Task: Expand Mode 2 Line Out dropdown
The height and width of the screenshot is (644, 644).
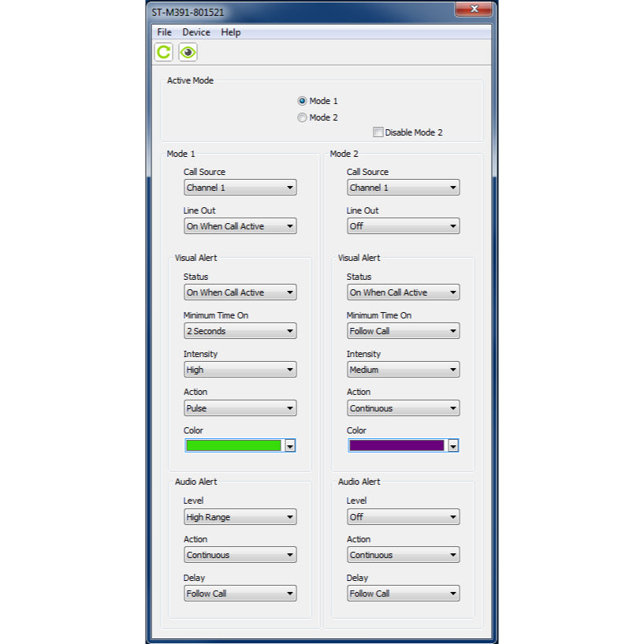Action: coord(403,226)
